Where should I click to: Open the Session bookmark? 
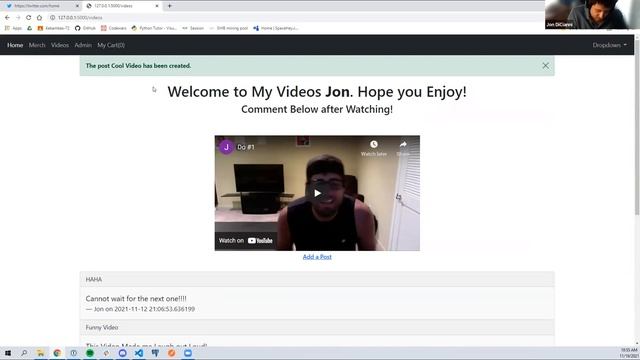pyautogui.click(x=193, y=28)
